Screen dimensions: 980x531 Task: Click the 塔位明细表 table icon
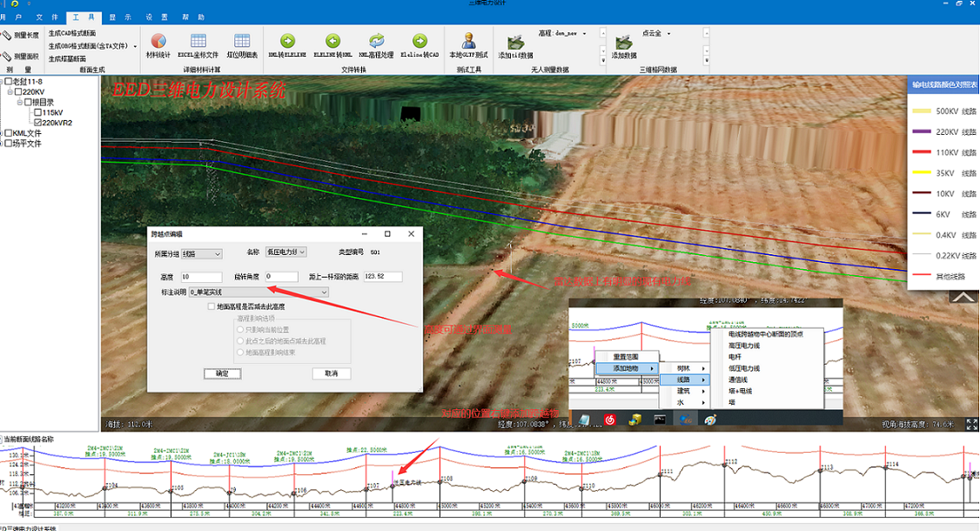point(242,41)
